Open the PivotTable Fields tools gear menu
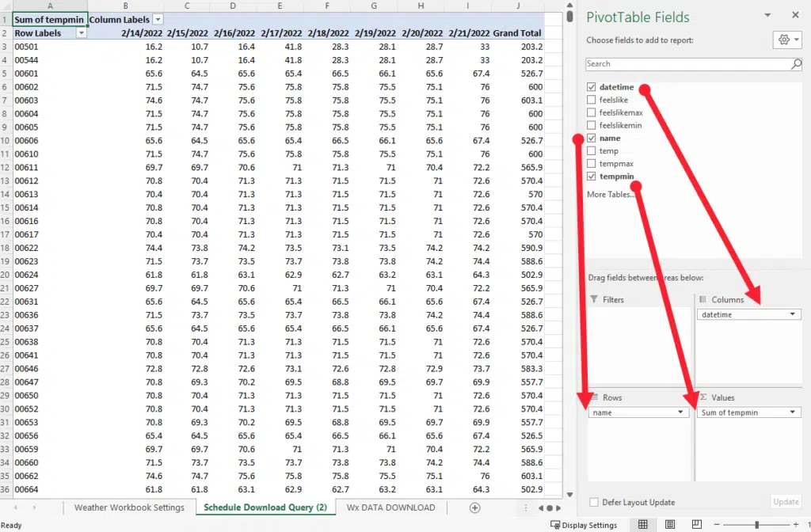The height and width of the screenshot is (532, 811). pyautogui.click(x=786, y=40)
